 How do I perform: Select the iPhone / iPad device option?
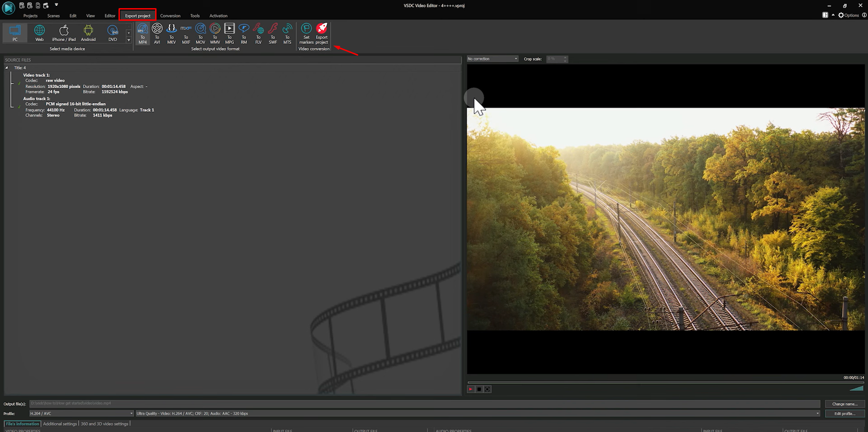click(x=63, y=32)
